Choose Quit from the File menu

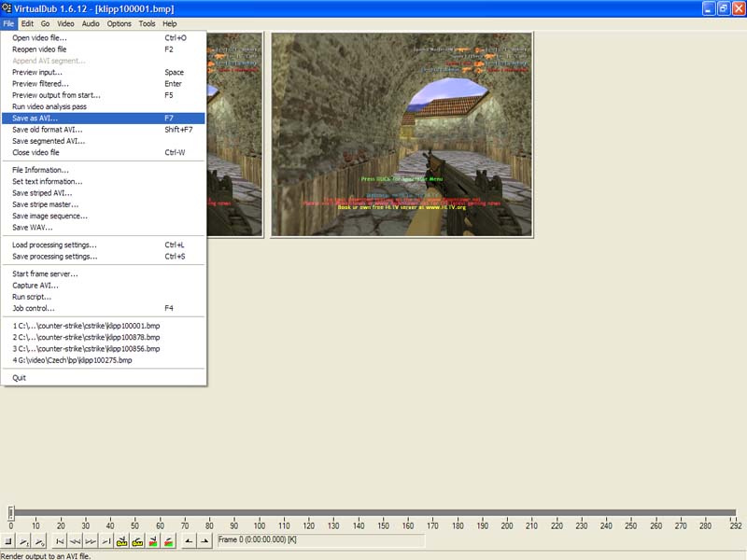[104, 378]
